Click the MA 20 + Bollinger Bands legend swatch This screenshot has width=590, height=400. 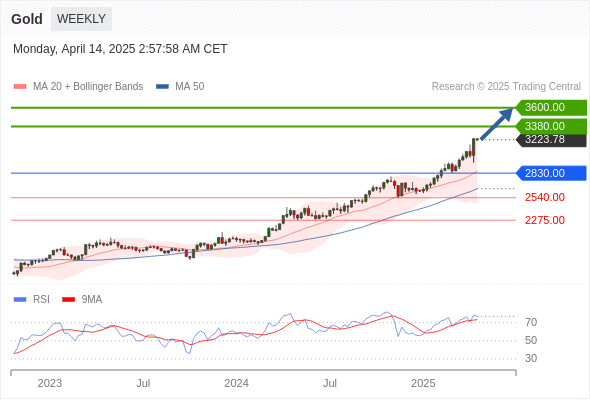tap(20, 87)
